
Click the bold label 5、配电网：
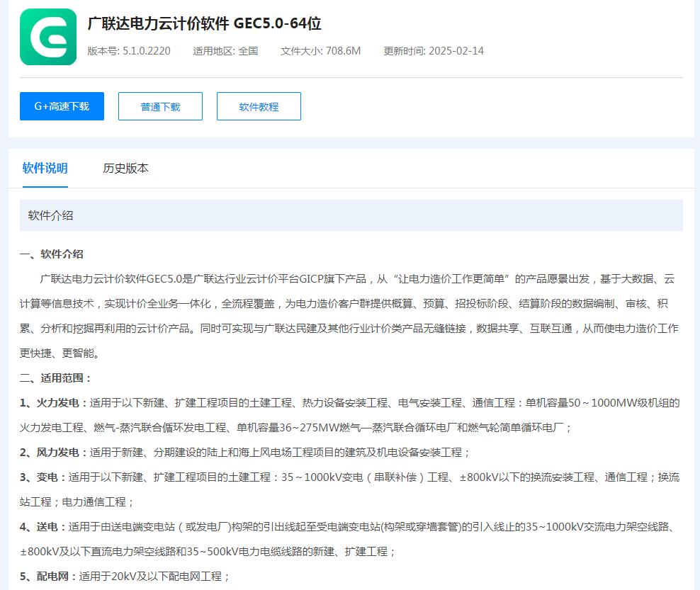click(49, 576)
